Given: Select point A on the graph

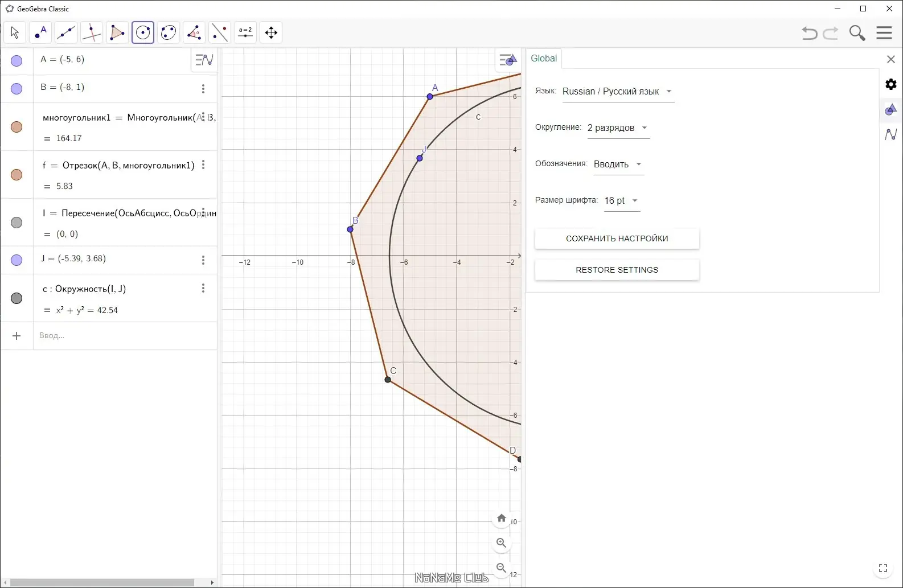Looking at the screenshot, I should [430, 96].
